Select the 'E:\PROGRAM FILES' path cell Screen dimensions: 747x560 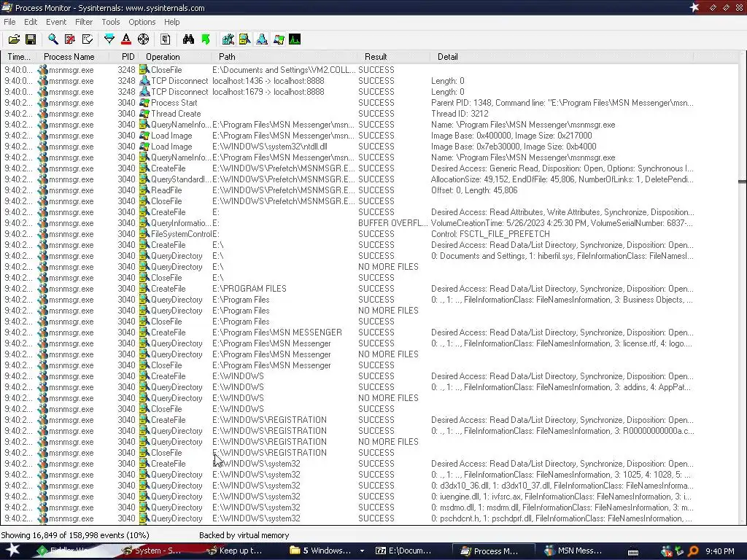point(249,289)
